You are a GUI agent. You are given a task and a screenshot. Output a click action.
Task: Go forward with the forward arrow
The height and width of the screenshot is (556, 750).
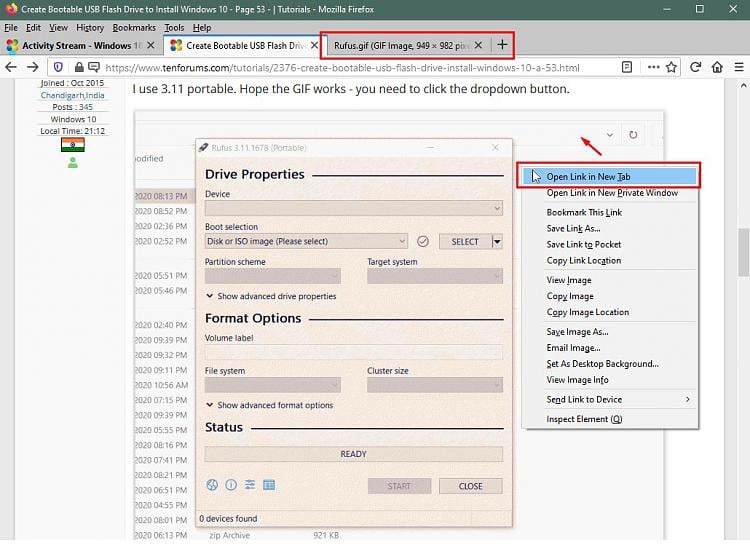[33, 67]
